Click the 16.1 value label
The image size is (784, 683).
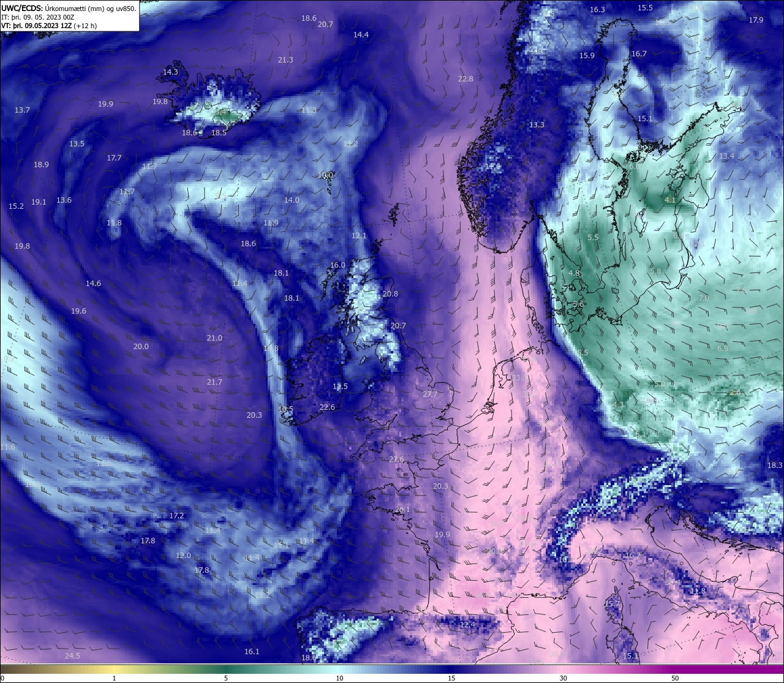(252, 652)
